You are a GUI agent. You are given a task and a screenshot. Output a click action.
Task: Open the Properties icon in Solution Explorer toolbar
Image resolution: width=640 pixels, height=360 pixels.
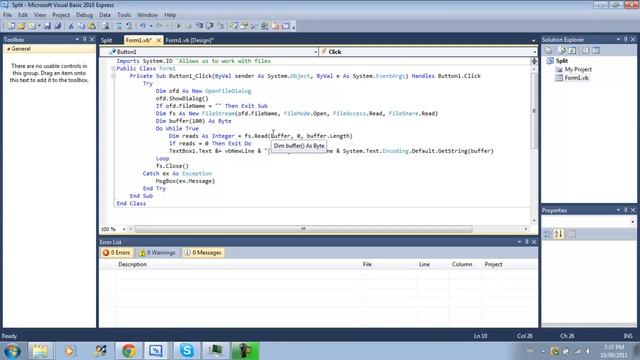click(x=549, y=51)
